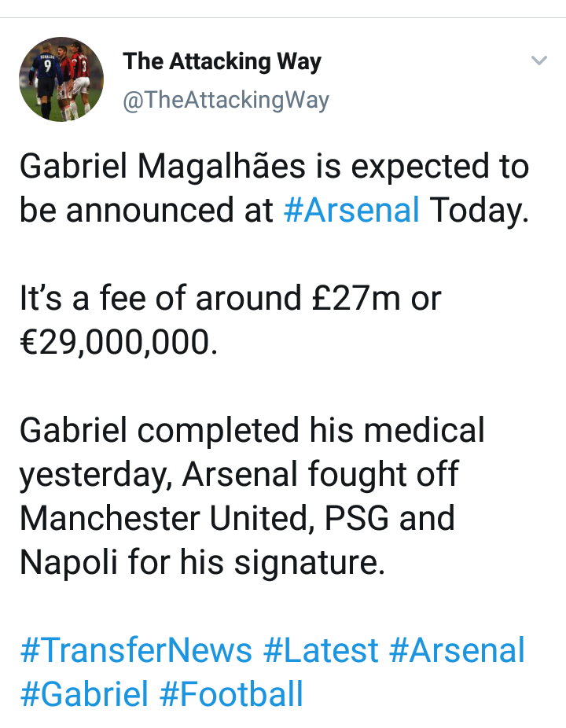
Task: Tap The Attacking Way profile avatar
Action: click(61, 79)
